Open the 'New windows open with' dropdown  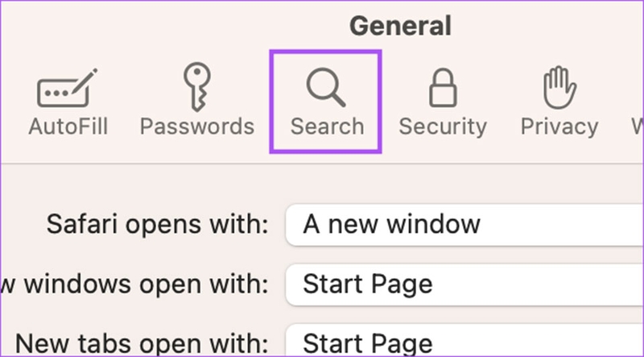[x=464, y=284]
